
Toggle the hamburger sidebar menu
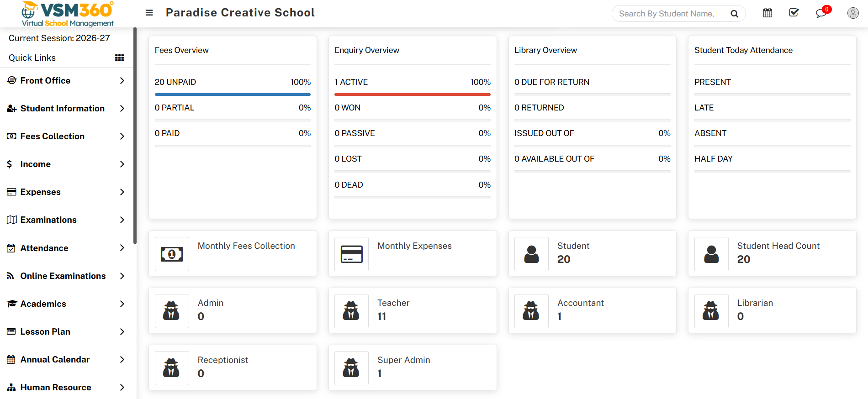149,13
